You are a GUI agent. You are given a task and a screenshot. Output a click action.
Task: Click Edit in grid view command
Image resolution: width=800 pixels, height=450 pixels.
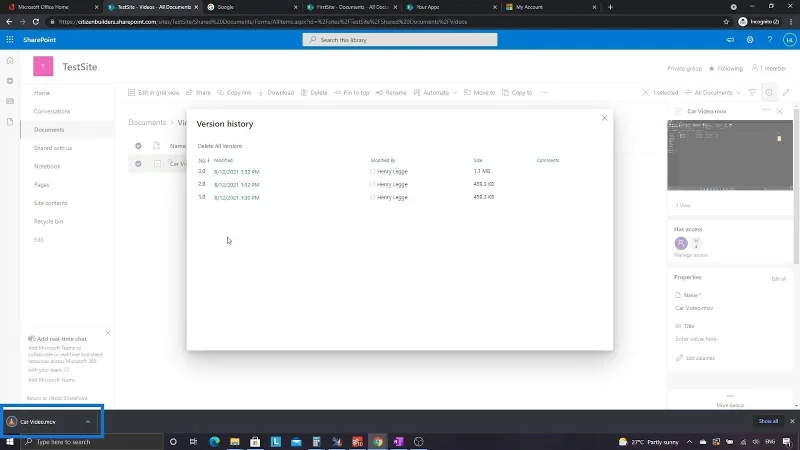[x=154, y=92]
